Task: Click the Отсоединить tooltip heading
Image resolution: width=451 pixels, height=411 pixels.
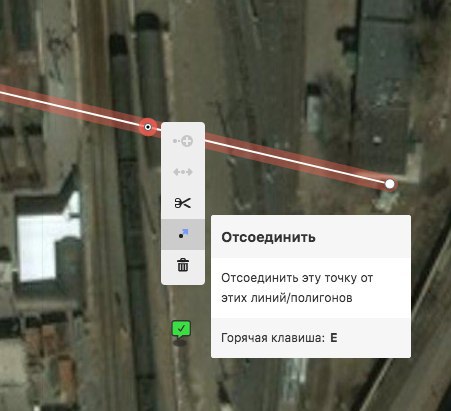Action: (x=268, y=237)
